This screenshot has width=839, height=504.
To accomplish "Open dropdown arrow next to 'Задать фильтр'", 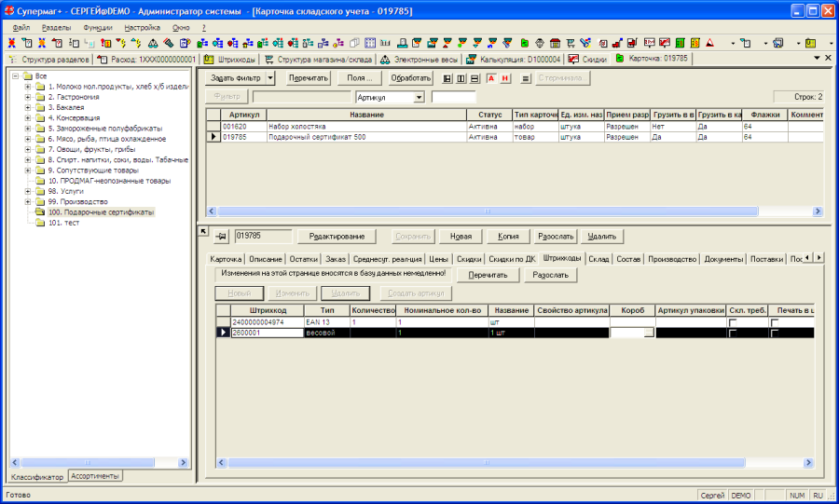I will pyautogui.click(x=270, y=78).
